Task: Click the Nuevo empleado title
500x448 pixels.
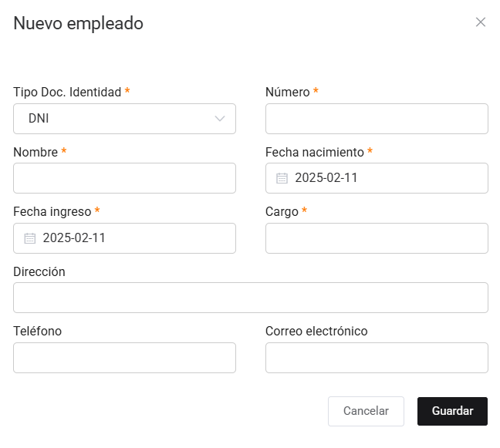Action: pos(78,23)
